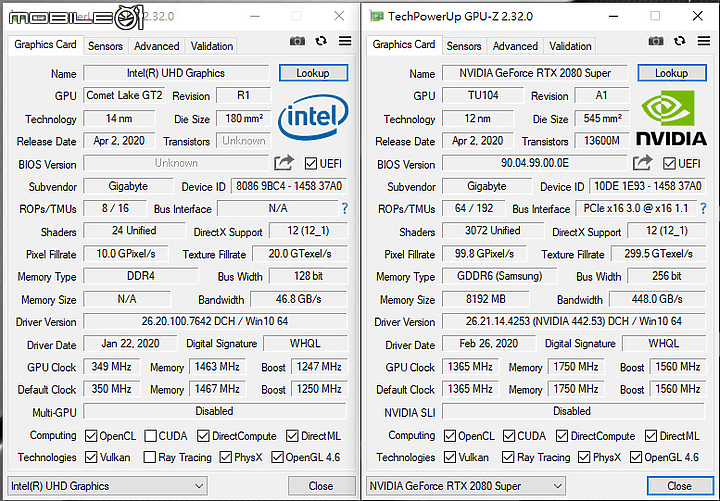Click Shaders value 3072 Unified
Screen dimensions: 720x501
pos(493,231)
